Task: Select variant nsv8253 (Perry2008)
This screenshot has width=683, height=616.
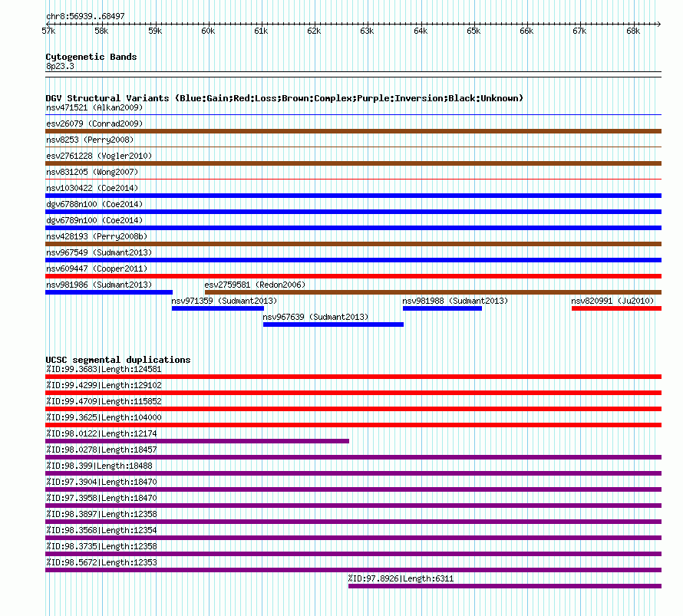Action: point(90,140)
